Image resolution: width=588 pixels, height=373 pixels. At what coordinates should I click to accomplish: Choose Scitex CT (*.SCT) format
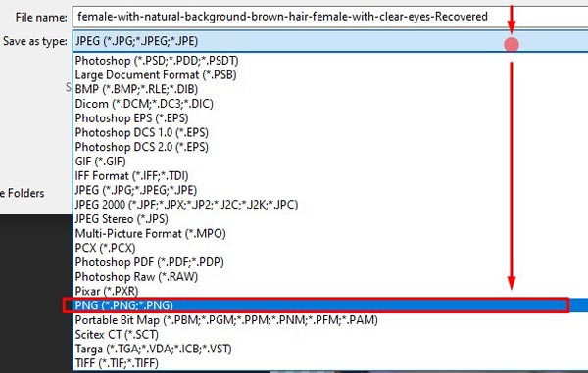coord(330,334)
